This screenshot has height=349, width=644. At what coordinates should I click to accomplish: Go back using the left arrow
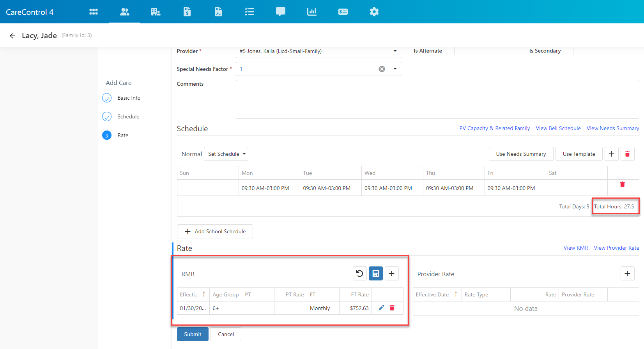click(12, 36)
